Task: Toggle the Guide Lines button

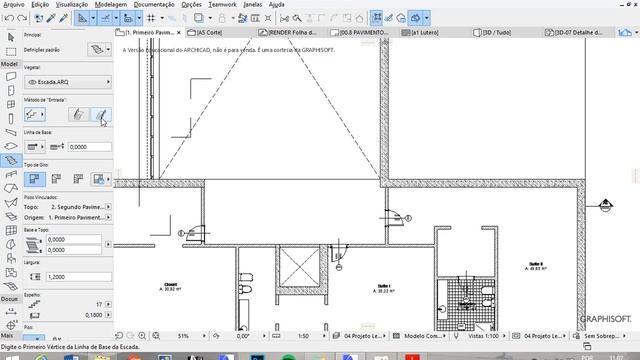Action: (82, 18)
